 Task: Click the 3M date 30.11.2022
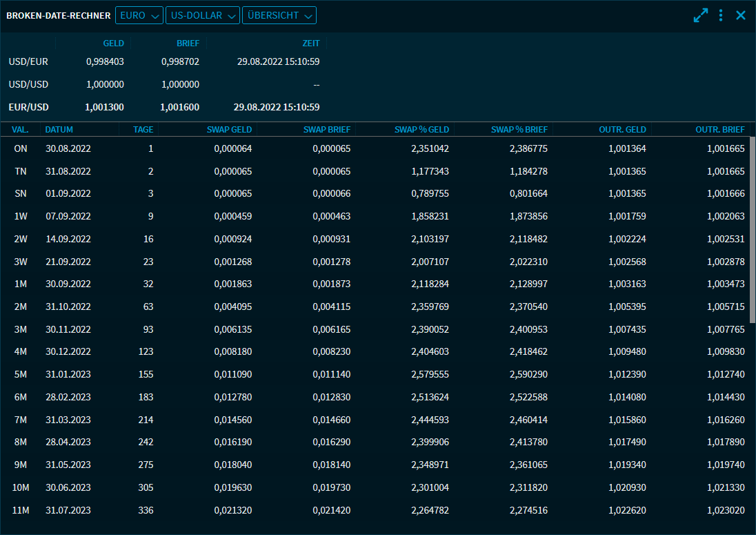(x=68, y=329)
